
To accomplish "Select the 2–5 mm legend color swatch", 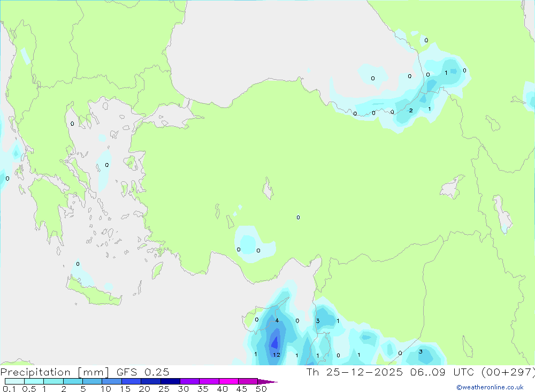I will coord(73,381).
